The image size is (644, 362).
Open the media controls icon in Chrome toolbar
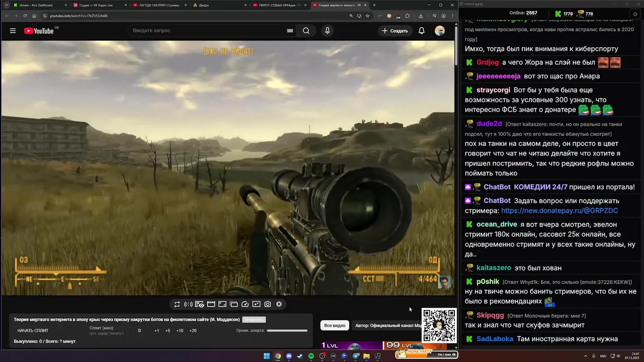pyautogui.click(x=434, y=16)
